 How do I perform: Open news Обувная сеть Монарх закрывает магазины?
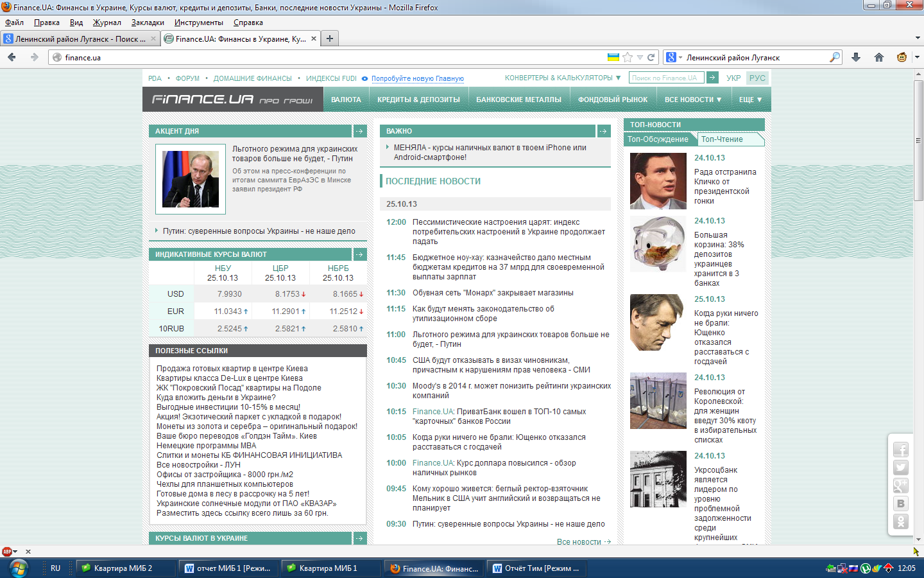coord(493,293)
